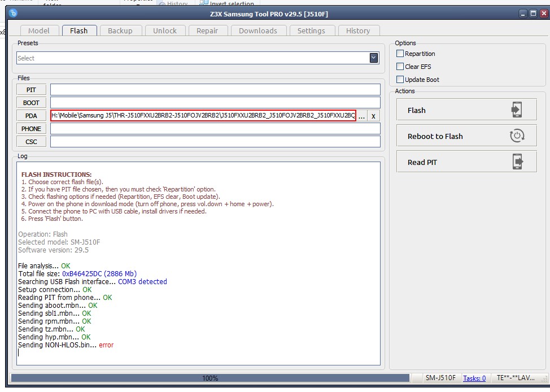Close the Z3X Samsung Tool PRO window
Screen dimensions: 550x392
pos(544,14)
